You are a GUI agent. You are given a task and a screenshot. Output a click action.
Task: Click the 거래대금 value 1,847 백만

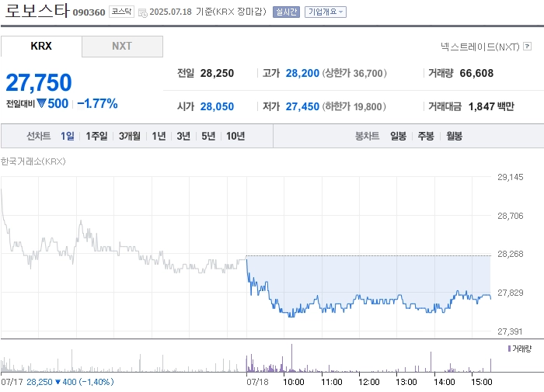(491, 106)
